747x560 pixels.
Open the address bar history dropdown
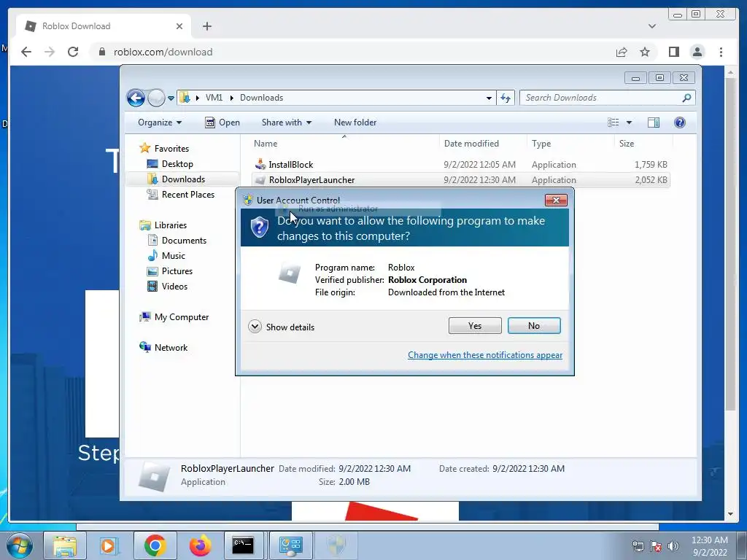(489, 98)
